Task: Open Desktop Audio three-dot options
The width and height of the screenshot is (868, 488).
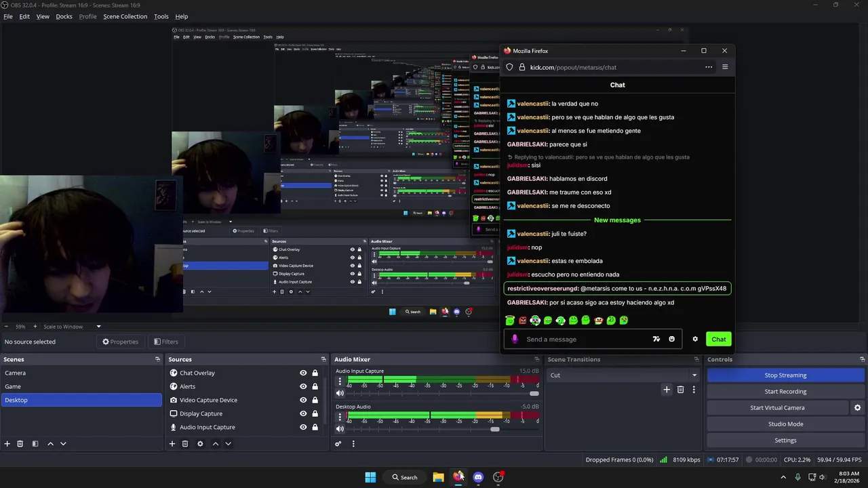Action: tap(340, 416)
